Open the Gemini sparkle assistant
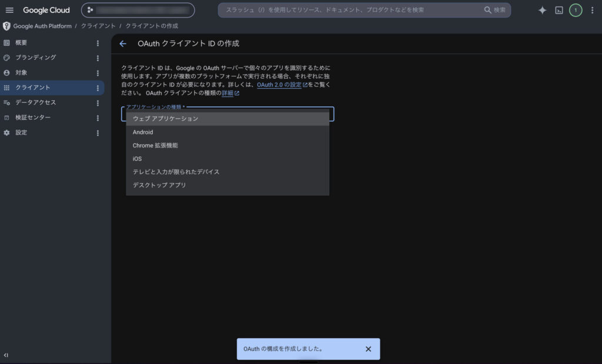The height and width of the screenshot is (364, 602). point(542,11)
